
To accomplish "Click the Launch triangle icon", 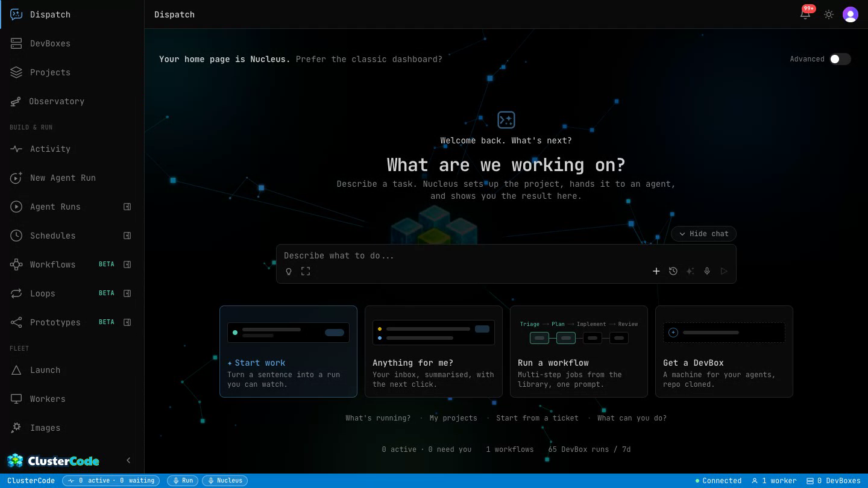I will pyautogui.click(x=16, y=370).
